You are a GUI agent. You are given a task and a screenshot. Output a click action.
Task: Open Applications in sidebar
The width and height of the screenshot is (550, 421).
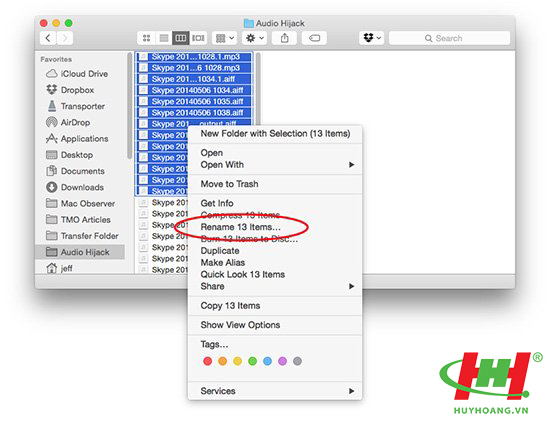pos(77,139)
